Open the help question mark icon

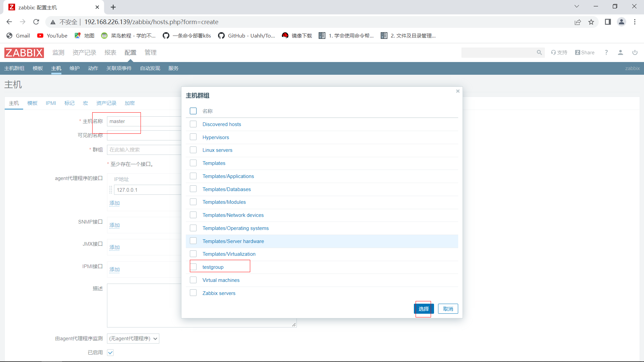[x=606, y=53]
